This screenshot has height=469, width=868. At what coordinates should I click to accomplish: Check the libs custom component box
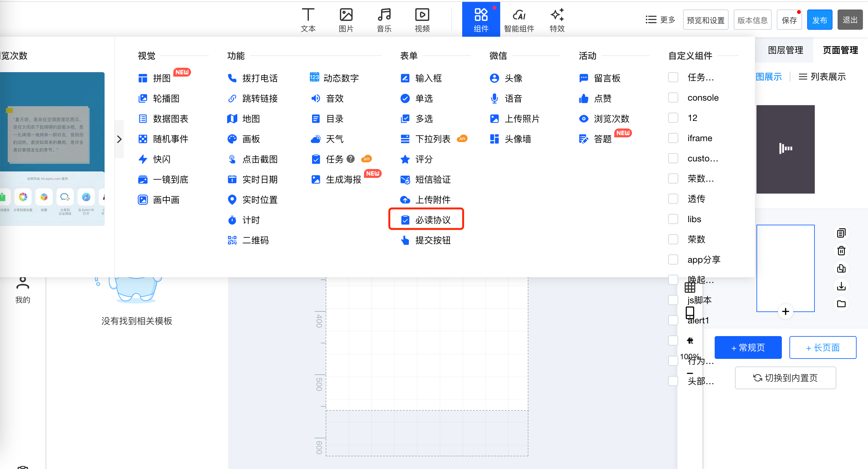673,219
